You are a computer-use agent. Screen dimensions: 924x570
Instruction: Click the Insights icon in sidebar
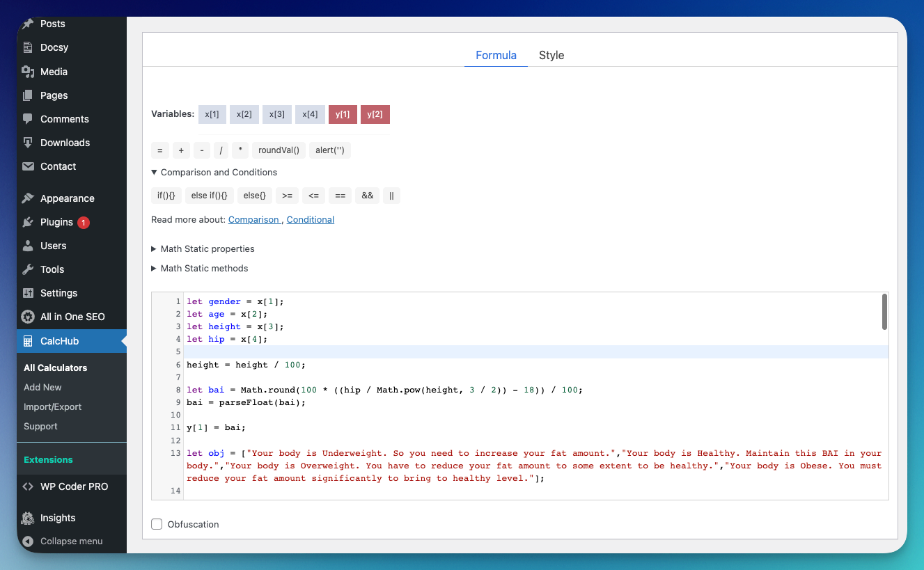tap(28, 518)
